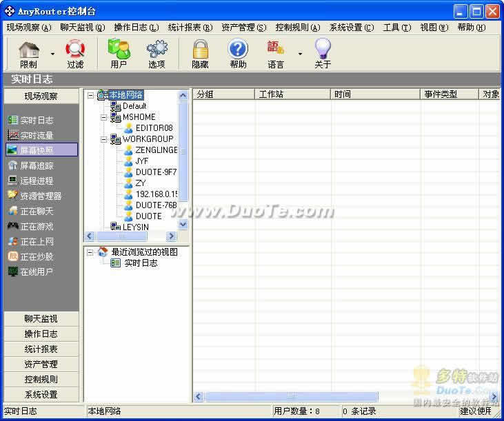Open the 限制 house toolbar icon
Screen dimensions: 504x421
(x=28, y=53)
